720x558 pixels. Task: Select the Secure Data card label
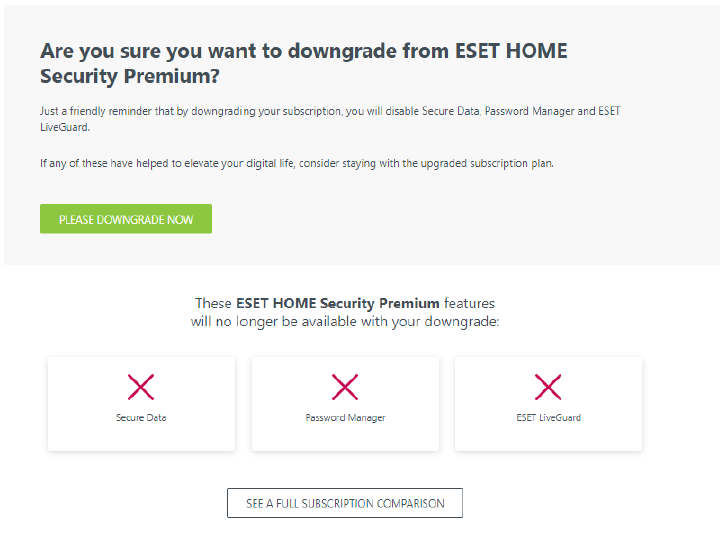coord(141,418)
